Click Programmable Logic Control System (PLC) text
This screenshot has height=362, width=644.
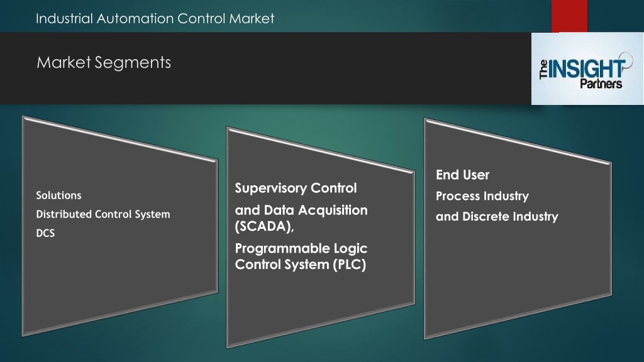coord(301,256)
